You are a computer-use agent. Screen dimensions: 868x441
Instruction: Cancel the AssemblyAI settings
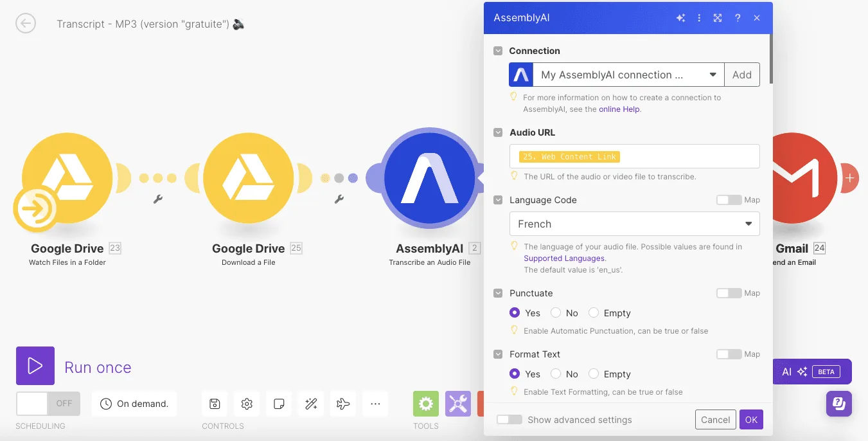715,420
